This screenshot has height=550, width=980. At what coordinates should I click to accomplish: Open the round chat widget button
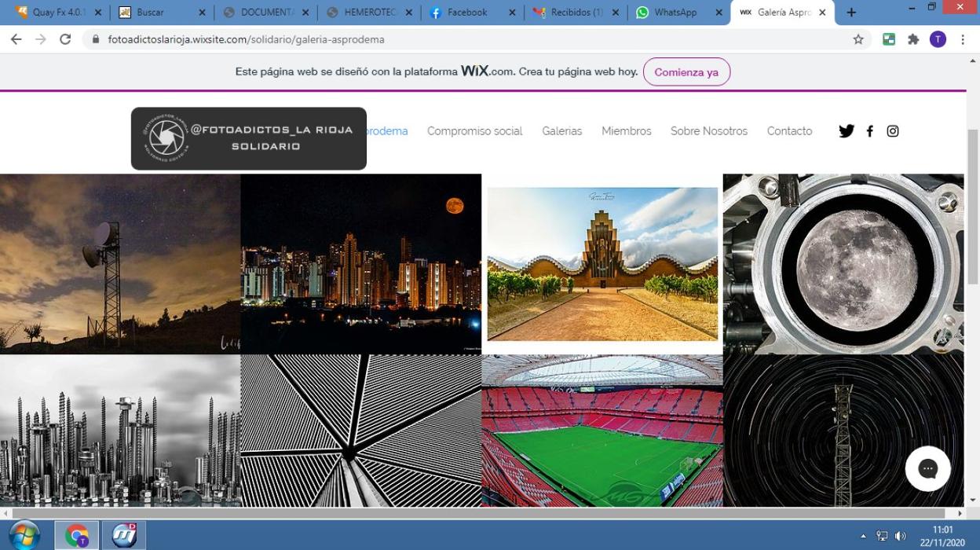(x=927, y=469)
